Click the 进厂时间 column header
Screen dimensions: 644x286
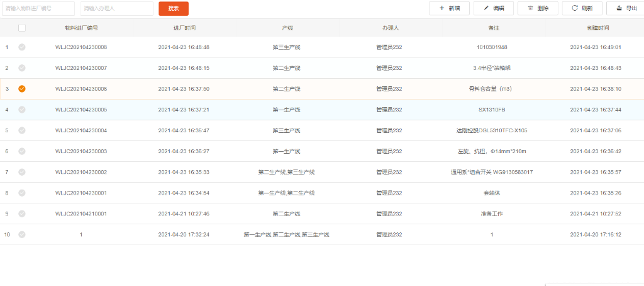184,28
